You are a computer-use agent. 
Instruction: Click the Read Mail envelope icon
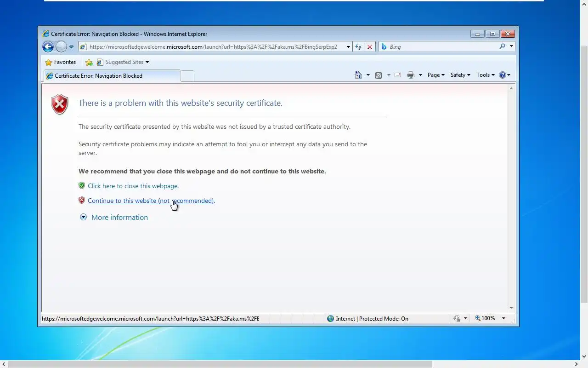398,75
